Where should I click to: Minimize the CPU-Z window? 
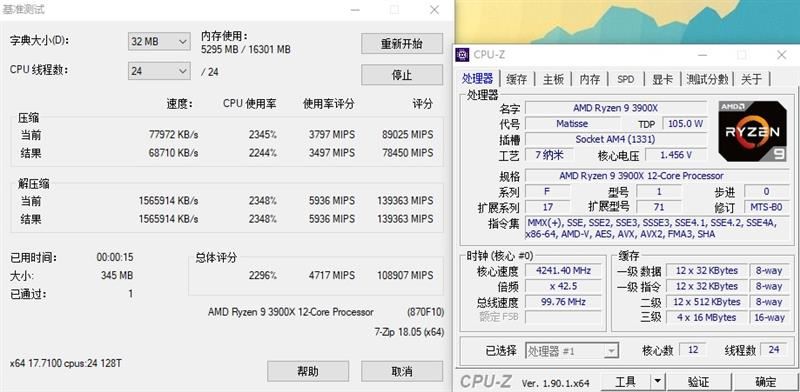click(x=703, y=55)
